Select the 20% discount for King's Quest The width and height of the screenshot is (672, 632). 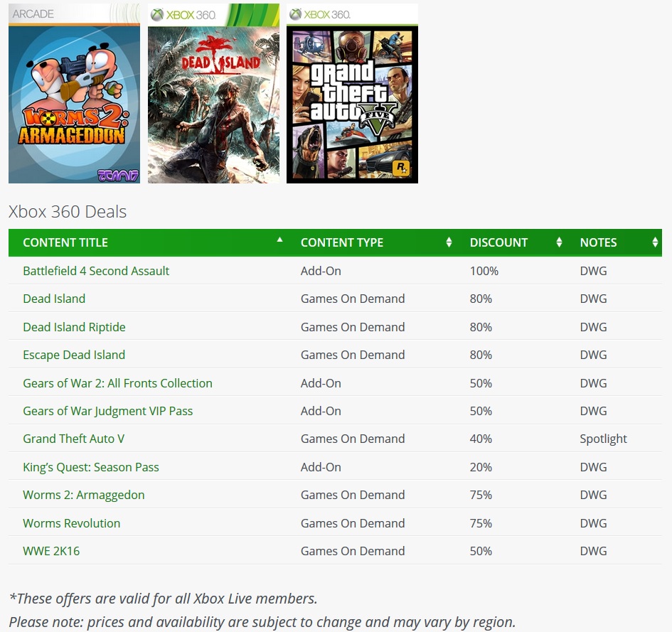point(481,467)
